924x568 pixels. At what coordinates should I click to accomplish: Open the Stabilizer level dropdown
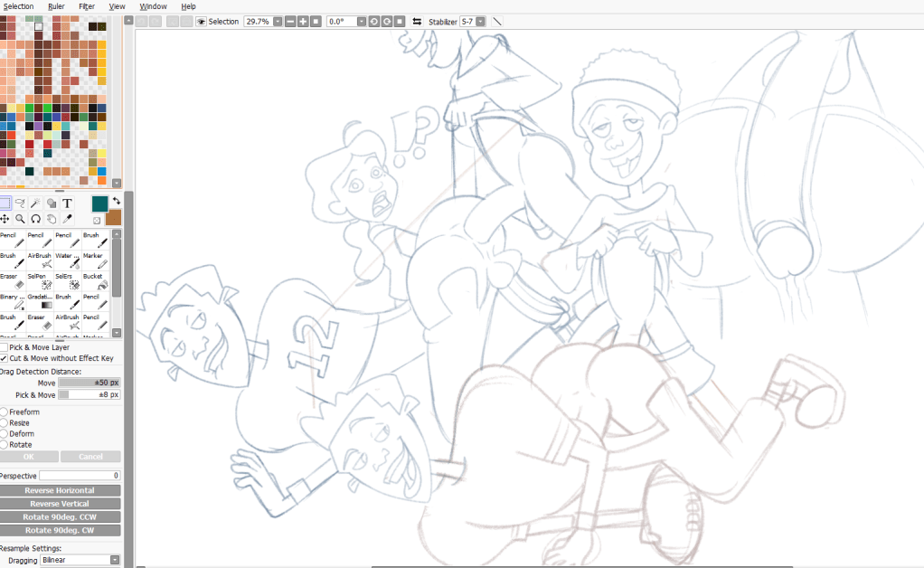coord(479,21)
